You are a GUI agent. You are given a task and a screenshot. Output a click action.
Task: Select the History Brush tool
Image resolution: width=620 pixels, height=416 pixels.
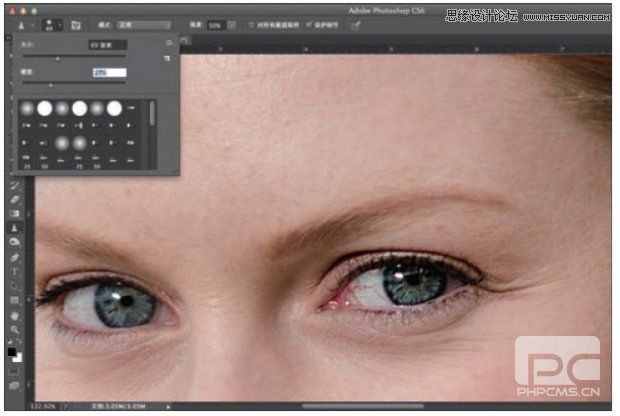15,185
